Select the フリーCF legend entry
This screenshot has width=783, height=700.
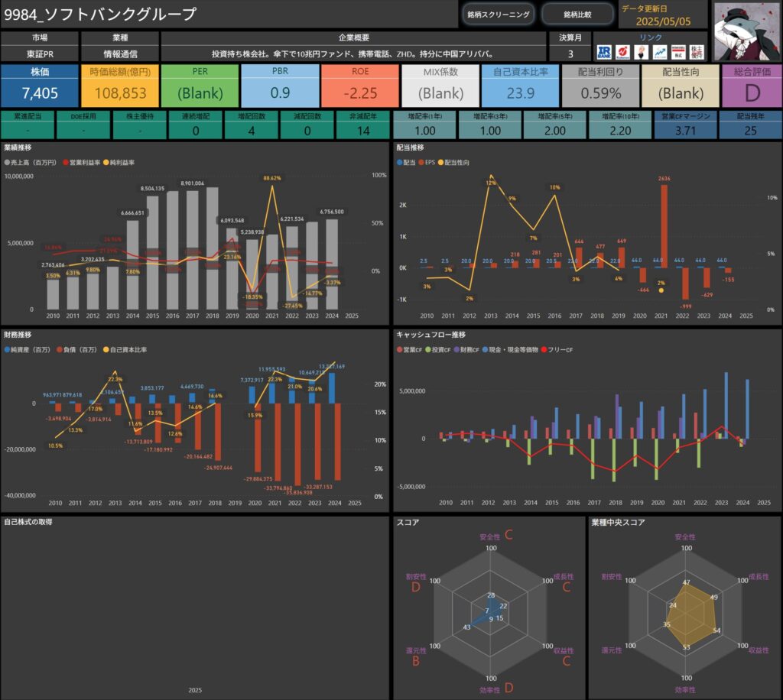[557, 350]
